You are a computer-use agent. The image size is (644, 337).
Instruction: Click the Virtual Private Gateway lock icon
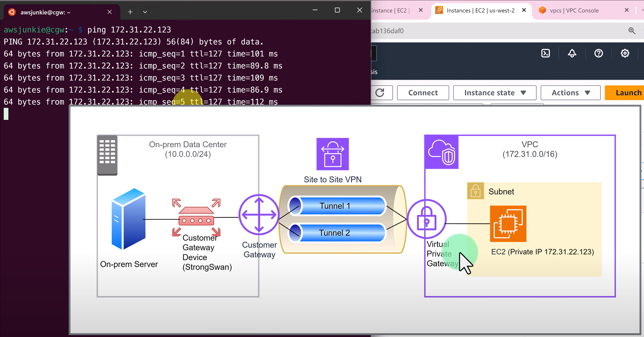[x=426, y=219]
